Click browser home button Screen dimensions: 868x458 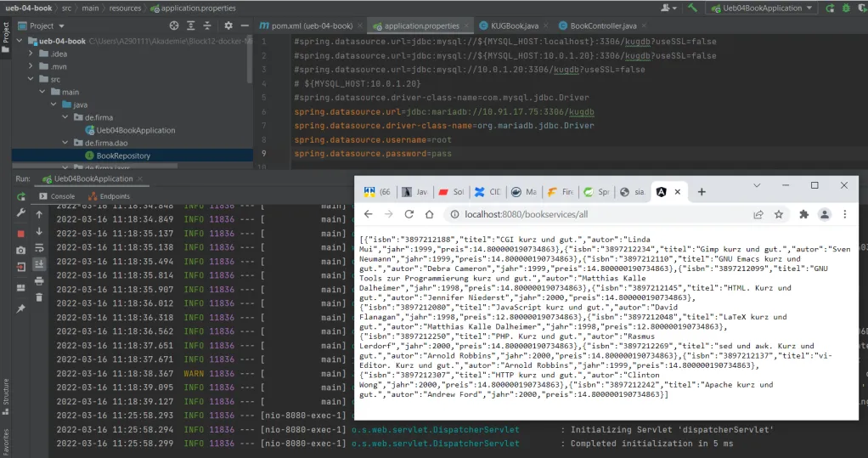[x=429, y=214]
